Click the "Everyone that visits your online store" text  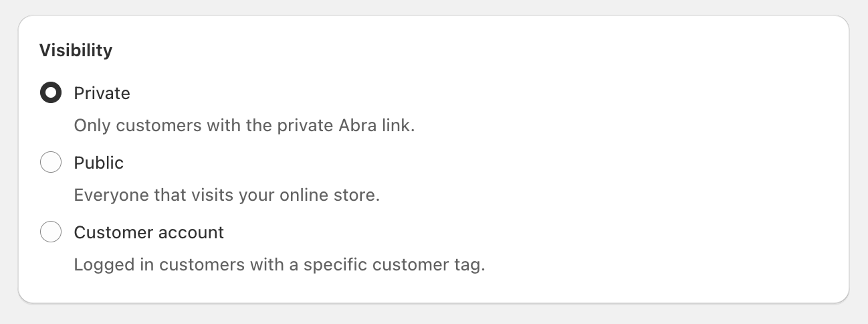[x=227, y=195]
